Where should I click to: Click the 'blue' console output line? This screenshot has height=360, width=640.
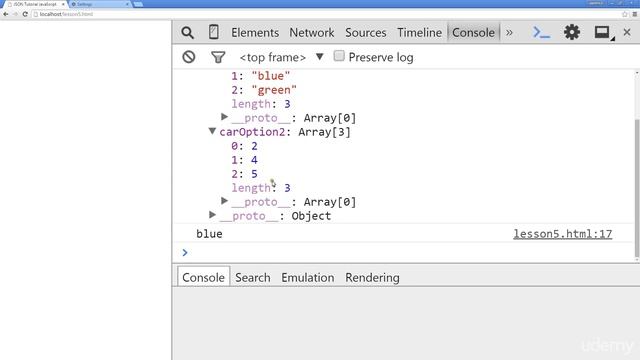coord(209,234)
